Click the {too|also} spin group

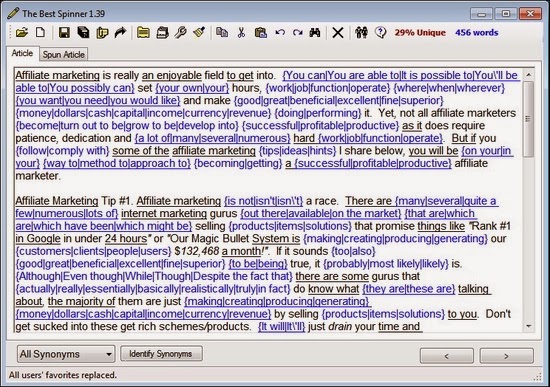tap(353, 251)
